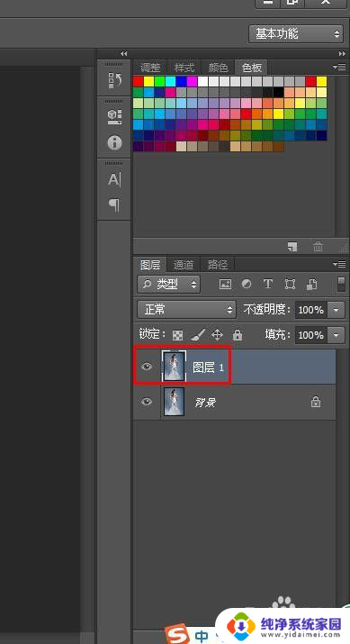Switch to the 颜色 tab
Image resolution: width=350 pixels, height=644 pixels.
tap(218, 68)
